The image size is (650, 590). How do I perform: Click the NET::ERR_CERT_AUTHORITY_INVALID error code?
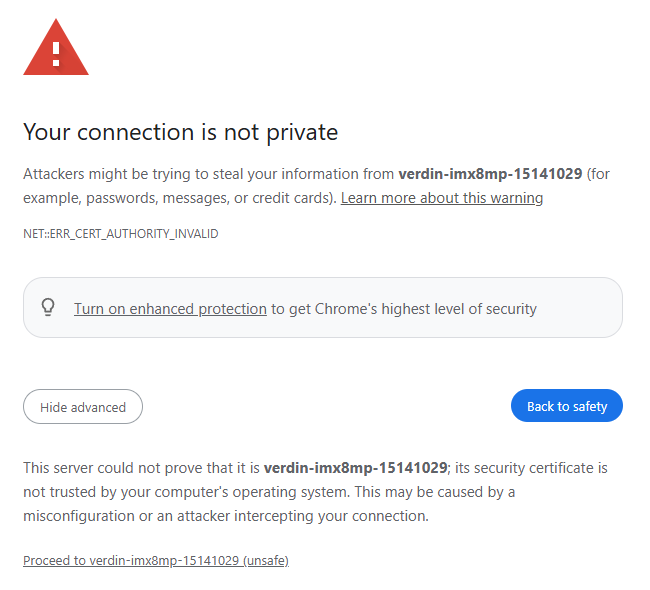(120, 234)
